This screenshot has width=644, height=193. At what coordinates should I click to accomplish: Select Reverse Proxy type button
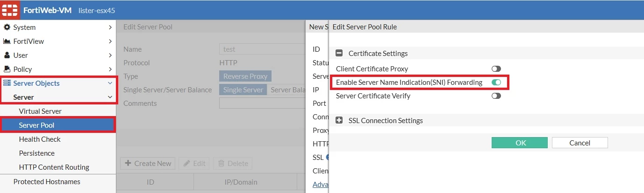[245, 76]
